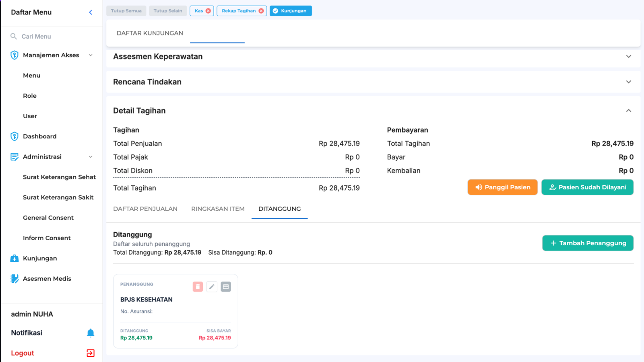Open the Daftar Kunjungan tab
The image size is (644, 362).
[x=150, y=33]
